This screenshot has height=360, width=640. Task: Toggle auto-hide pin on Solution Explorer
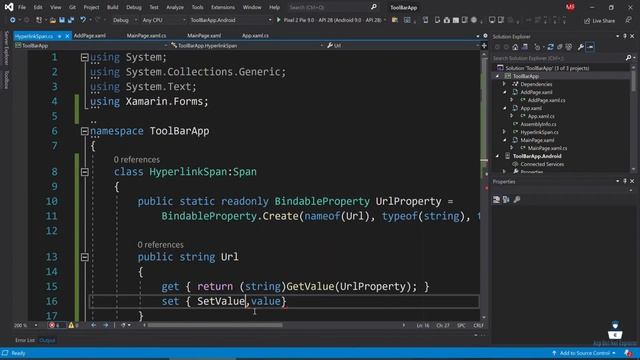(x=625, y=36)
